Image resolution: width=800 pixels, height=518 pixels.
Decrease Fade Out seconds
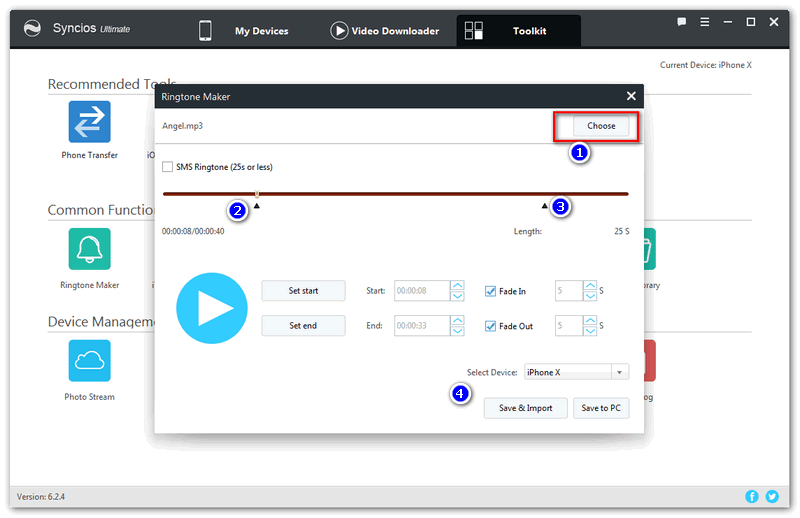click(x=590, y=331)
